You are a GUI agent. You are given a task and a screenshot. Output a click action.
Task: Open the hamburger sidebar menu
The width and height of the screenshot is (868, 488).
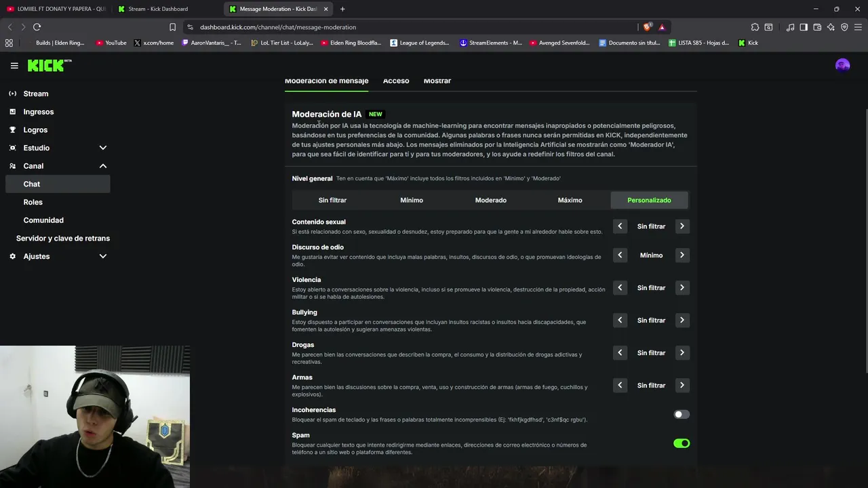coord(14,66)
